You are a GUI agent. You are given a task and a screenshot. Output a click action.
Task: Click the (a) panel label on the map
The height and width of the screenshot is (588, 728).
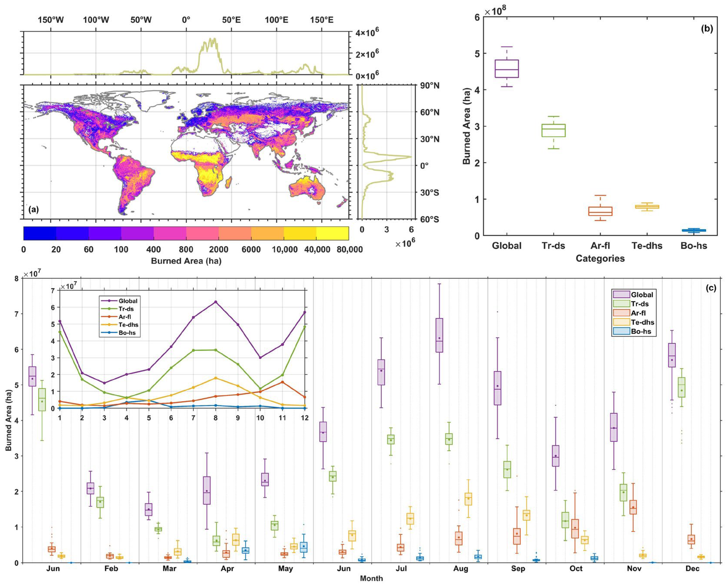[x=34, y=209]
